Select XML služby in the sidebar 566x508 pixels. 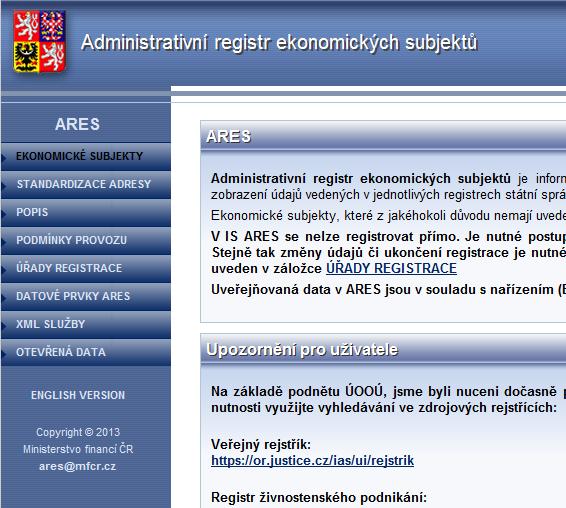point(86,324)
